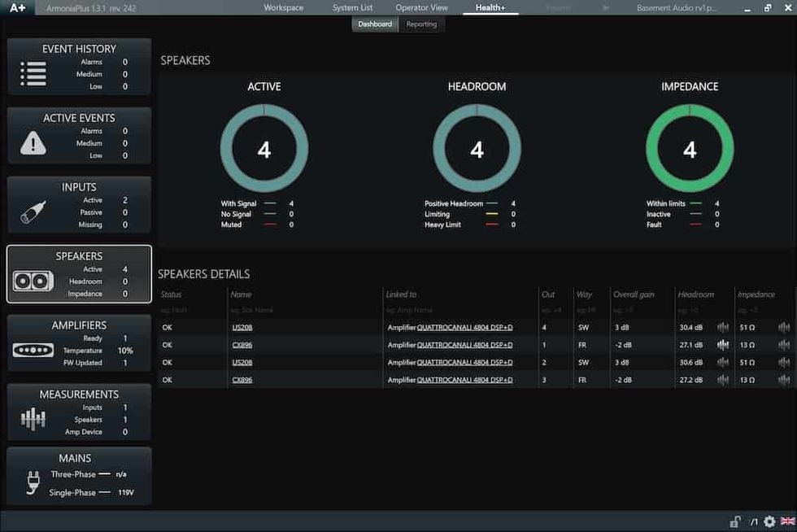Click the Mains power plug icon
Image resolution: width=797 pixels, height=532 pixels.
[33, 483]
